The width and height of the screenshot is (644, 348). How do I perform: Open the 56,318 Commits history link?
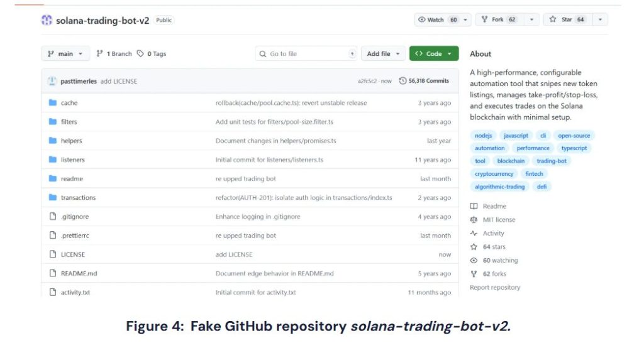424,81
